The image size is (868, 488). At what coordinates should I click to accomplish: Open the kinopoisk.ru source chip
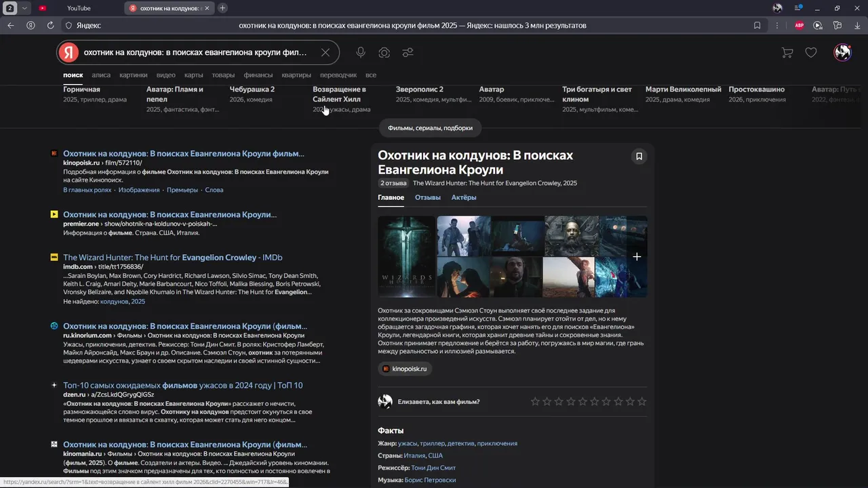pyautogui.click(x=405, y=369)
